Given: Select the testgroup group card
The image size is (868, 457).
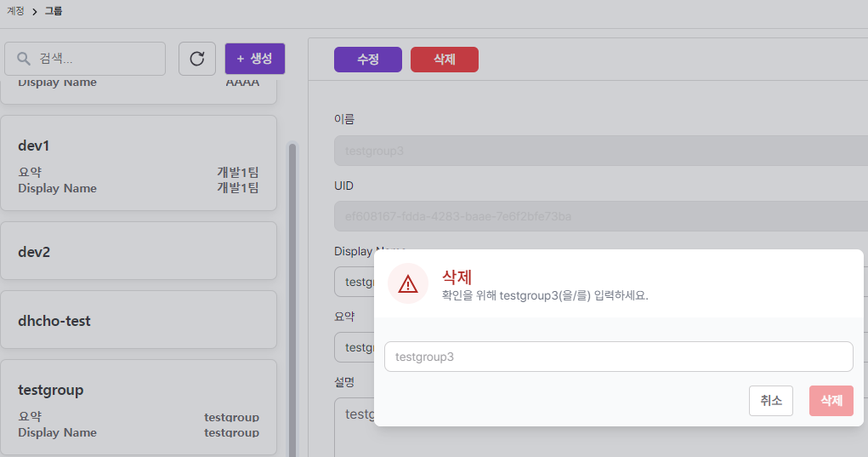Looking at the screenshot, I should tap(139, 407).
